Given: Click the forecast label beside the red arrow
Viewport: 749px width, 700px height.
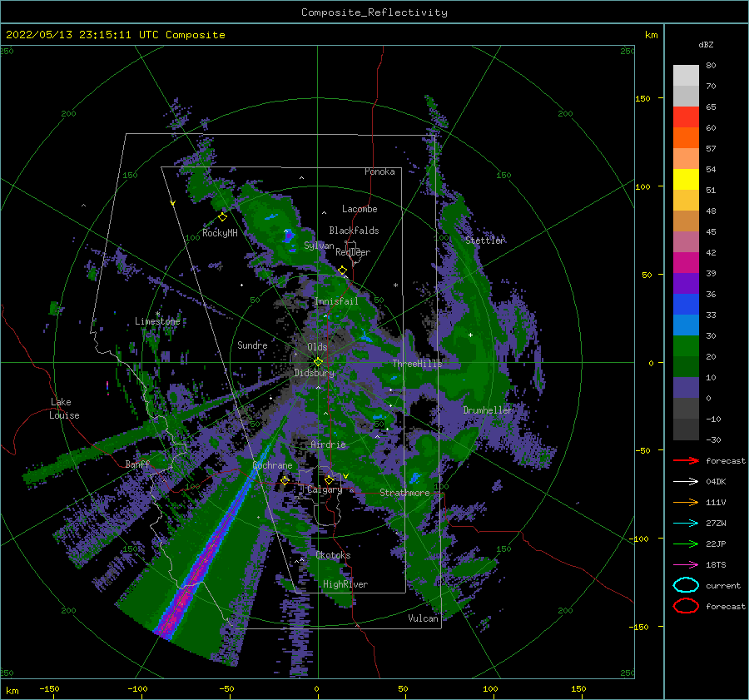Looking at the screenshot, I should [x=725, y=460].
